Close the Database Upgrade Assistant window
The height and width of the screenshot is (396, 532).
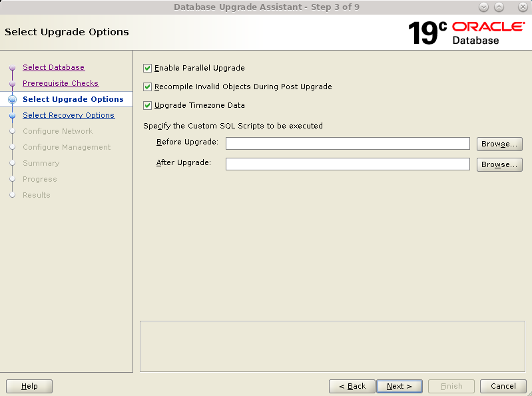pos(523,7)
